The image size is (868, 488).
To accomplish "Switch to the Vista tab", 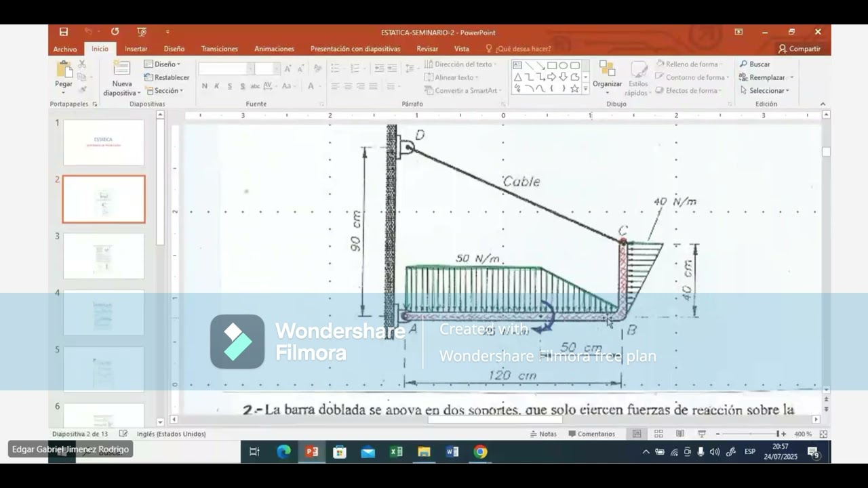I will [x=462, y=49].
